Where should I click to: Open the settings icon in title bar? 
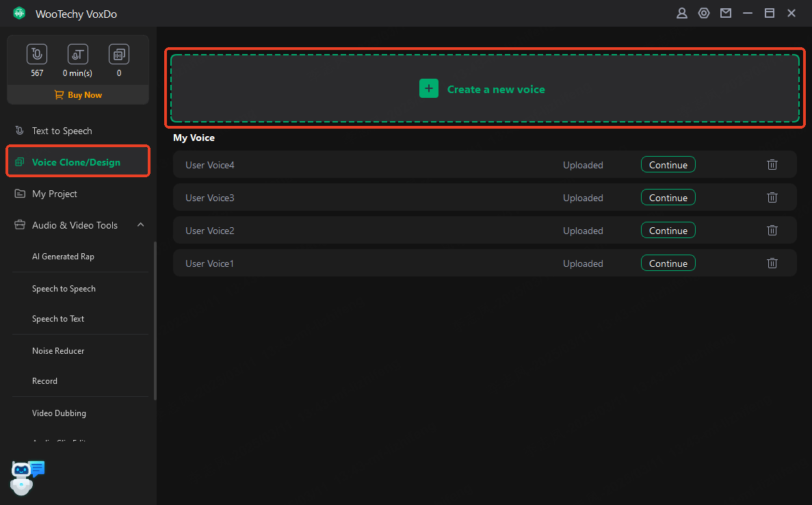703,13
